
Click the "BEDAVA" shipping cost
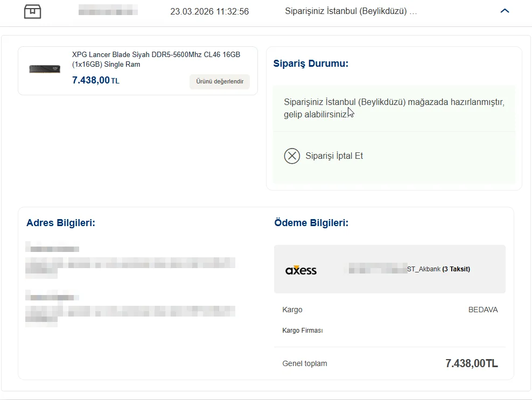[483, 310]
